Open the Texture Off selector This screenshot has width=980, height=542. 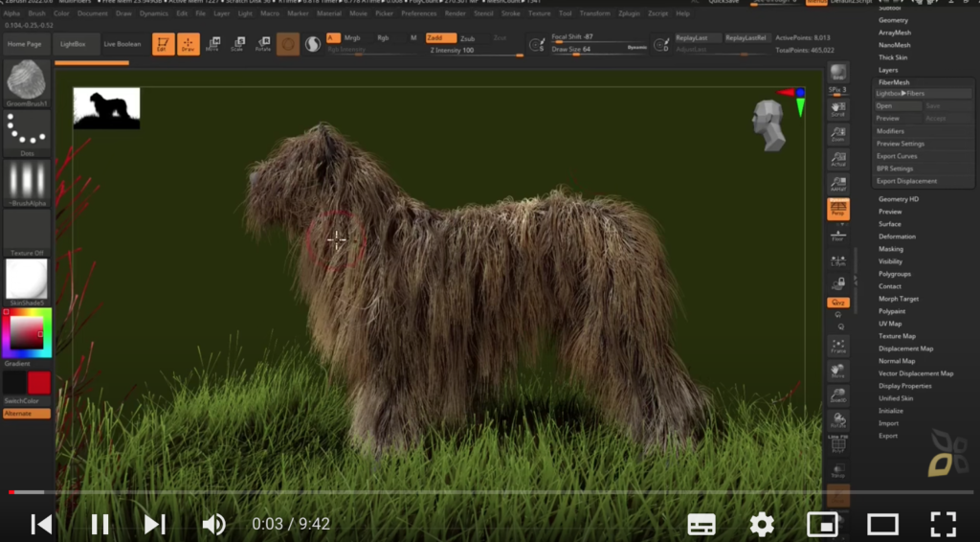pos(26,234)
